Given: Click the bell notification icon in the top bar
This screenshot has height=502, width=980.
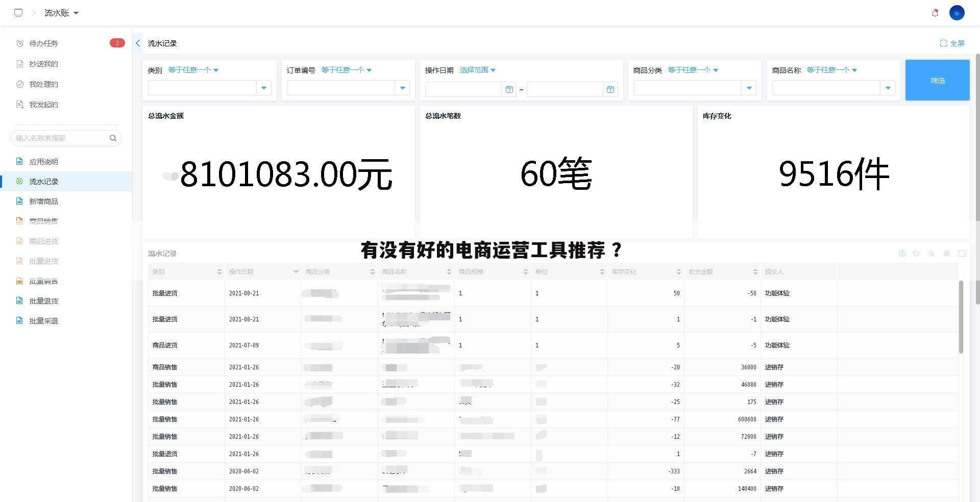Looking at the screenshot, I should point(936,13).
